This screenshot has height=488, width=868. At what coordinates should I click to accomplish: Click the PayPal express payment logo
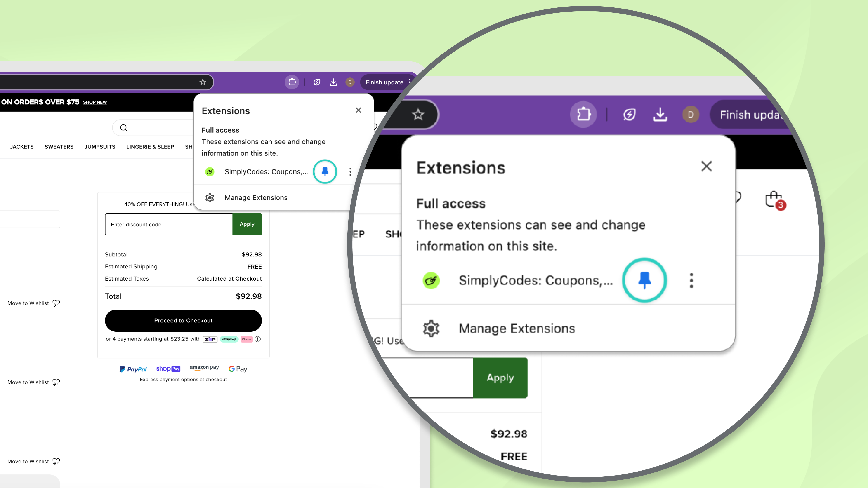coord(133,369)
